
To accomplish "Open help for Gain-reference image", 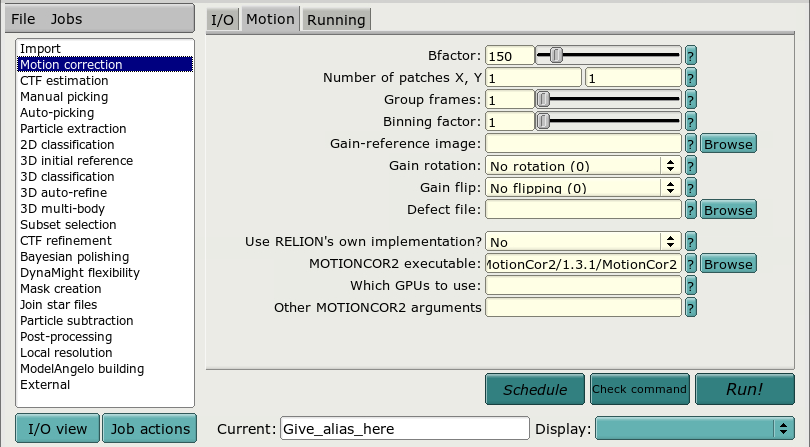I will click(691, 143).
